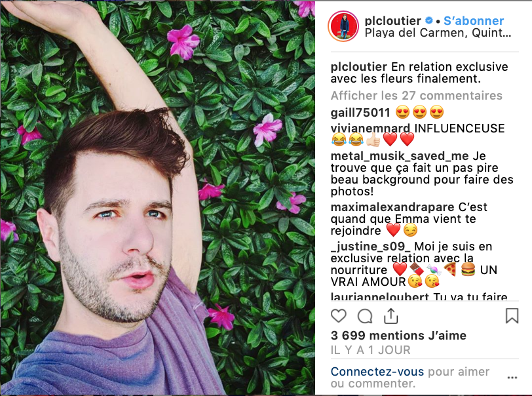Follow the account via S'abonner

[474, 21]
